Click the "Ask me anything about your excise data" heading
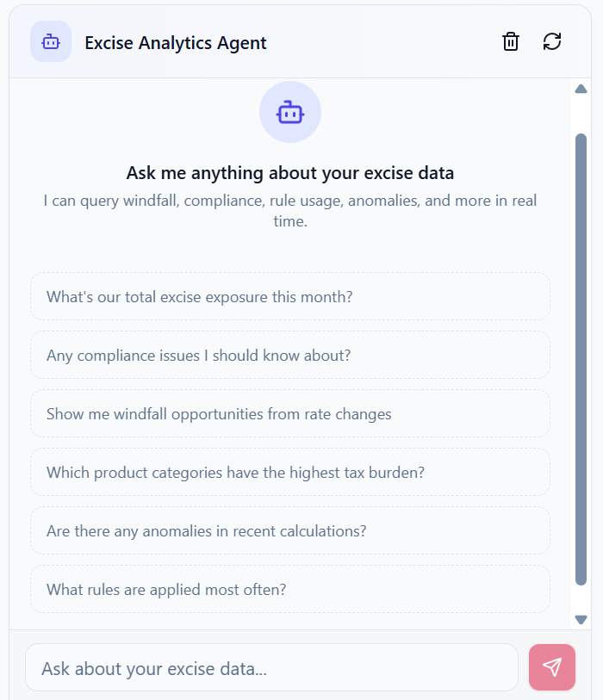Image resolution: width=603 pixels, height=700 pixels. point(290,173)
